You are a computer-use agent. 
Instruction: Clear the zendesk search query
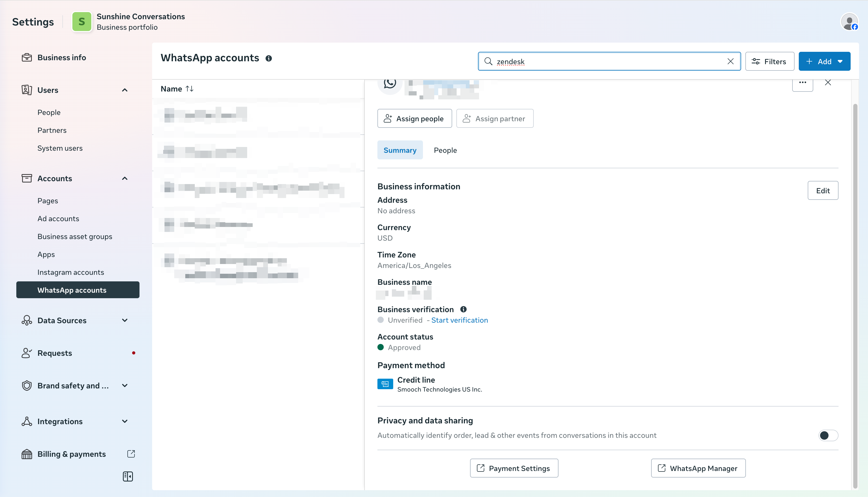[731, 62]
